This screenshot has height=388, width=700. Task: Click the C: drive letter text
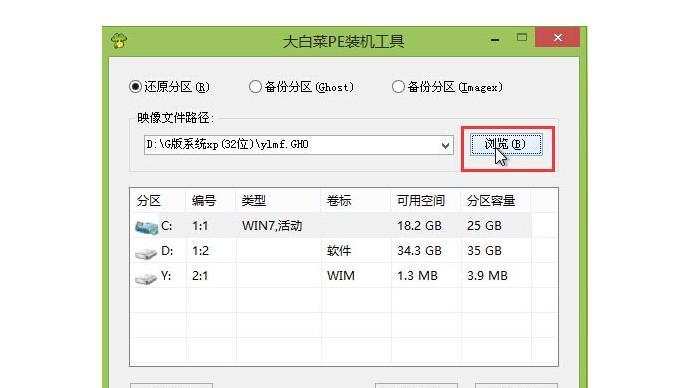(x=167, y=226)
